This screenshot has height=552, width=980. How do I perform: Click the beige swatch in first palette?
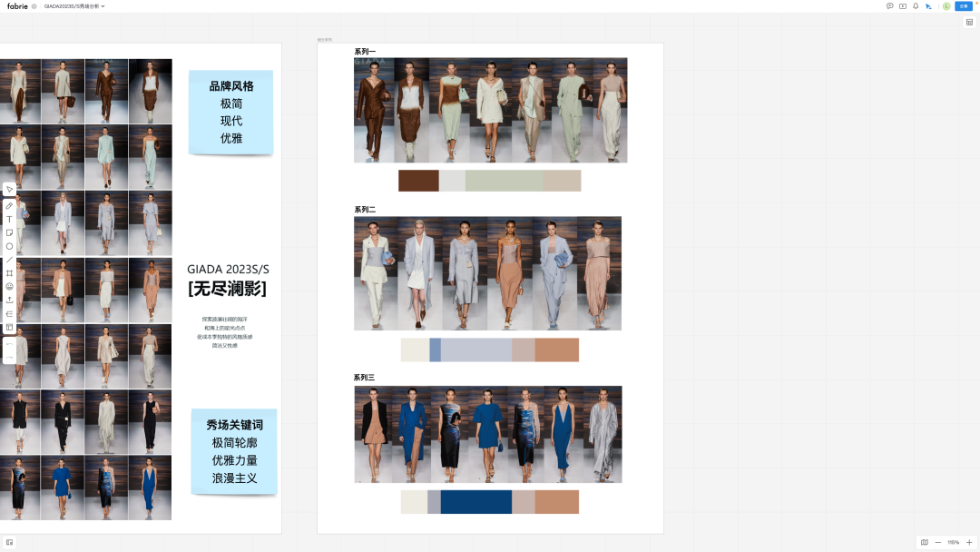(562, 181)
